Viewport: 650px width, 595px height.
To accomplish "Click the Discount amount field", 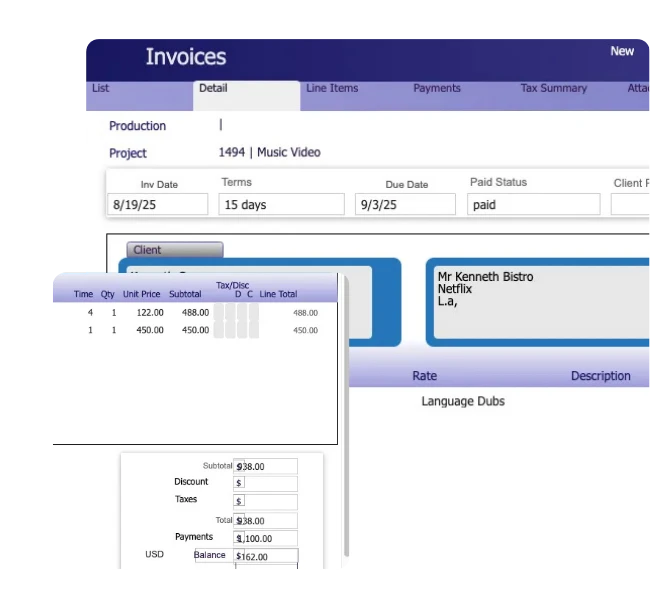I will (265, 483).
